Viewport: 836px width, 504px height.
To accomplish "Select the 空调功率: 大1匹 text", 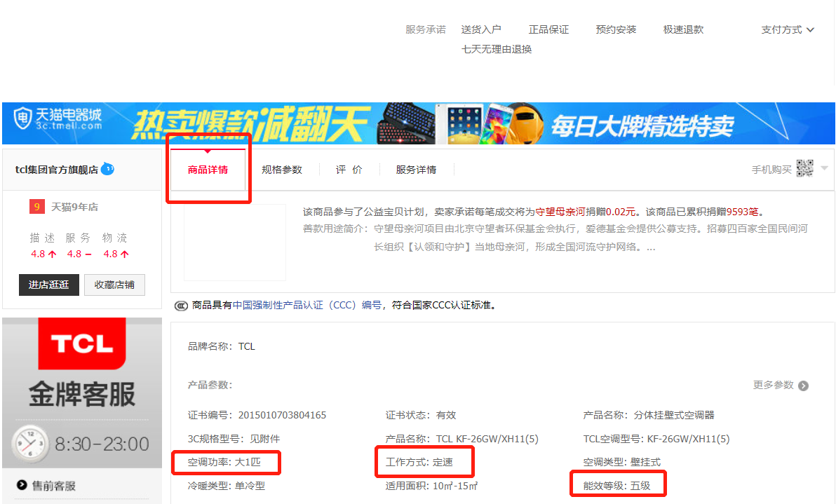I will [224, 462].
